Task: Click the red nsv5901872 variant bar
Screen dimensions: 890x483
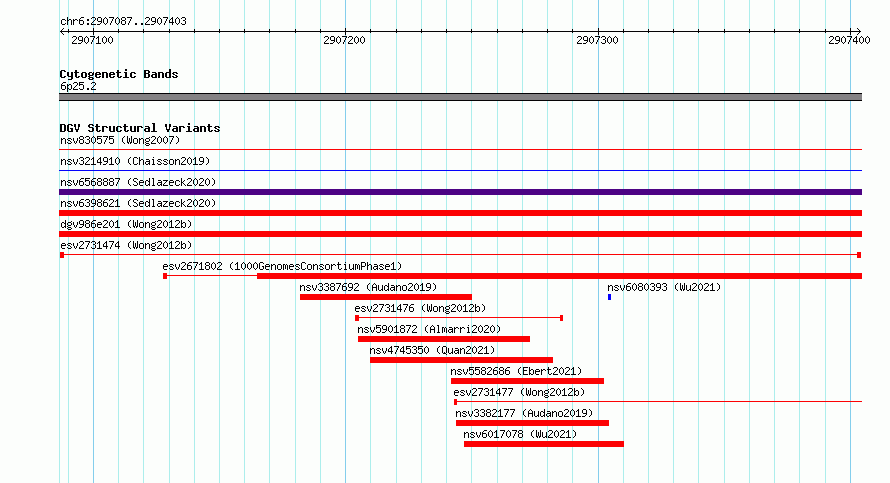Action: pos(444,339)
